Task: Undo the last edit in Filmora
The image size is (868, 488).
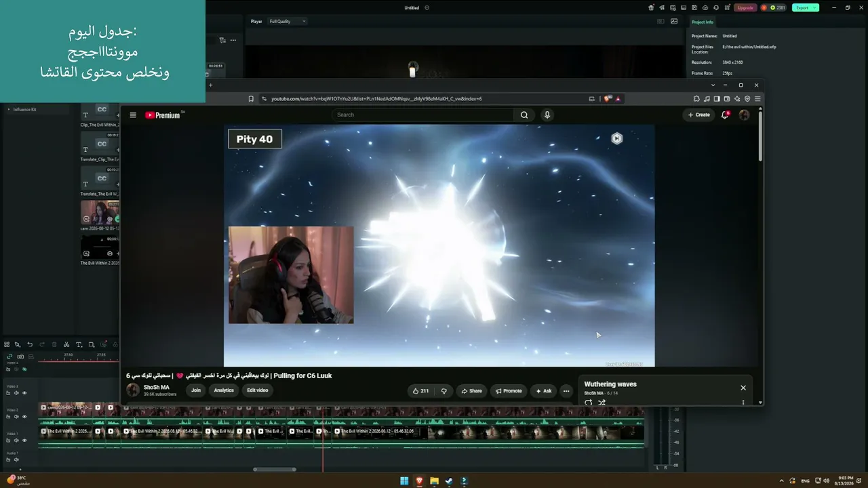Action: (x=30, y=344)
